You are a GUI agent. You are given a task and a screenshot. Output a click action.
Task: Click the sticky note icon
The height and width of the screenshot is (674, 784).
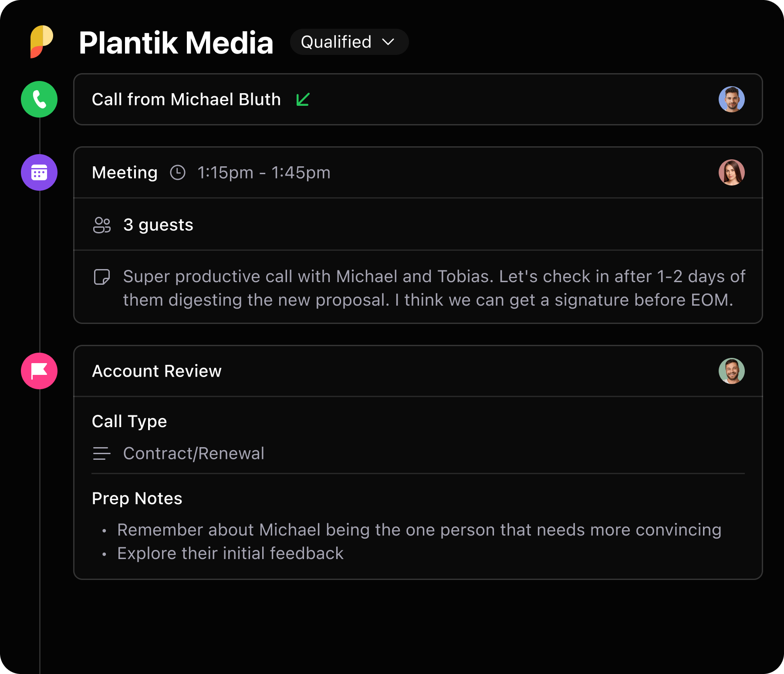(102, 277)
